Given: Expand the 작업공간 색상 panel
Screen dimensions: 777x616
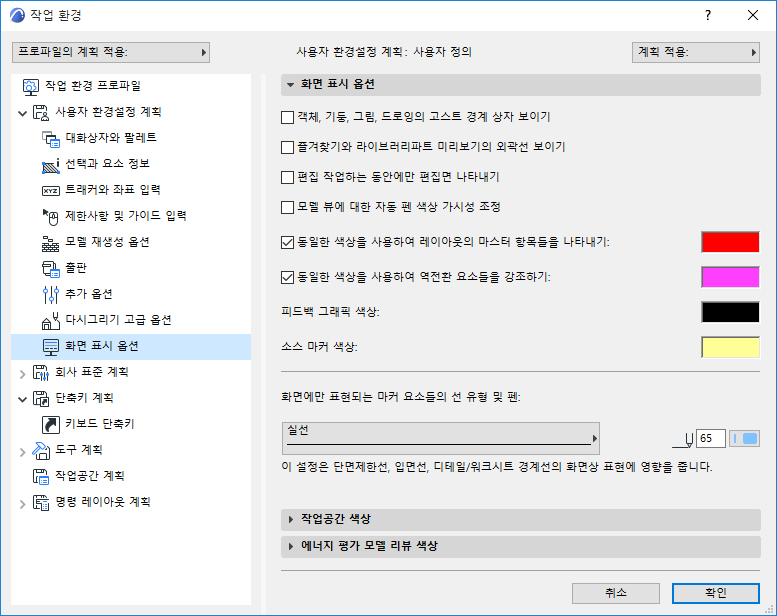Looking at the screenshot, I should tap(520, 519).
